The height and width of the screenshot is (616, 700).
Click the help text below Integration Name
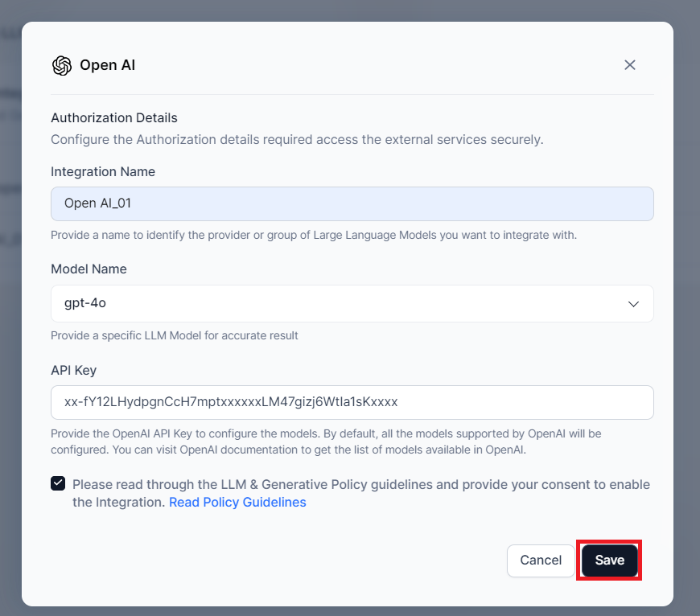[314, 236]
